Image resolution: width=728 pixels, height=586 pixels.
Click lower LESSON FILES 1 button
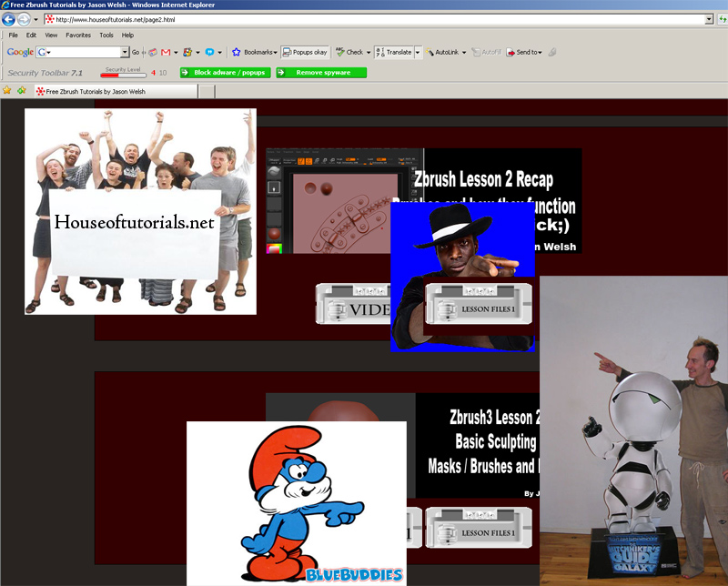[479, 528]
